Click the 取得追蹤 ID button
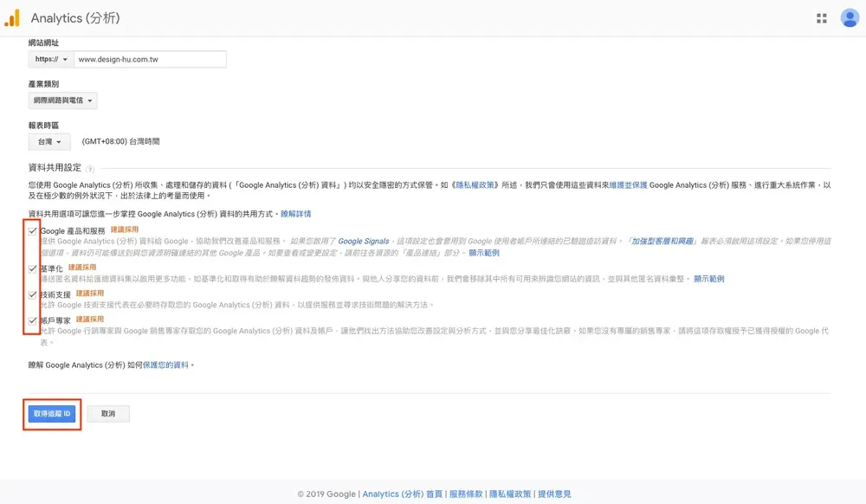The image size is (866, 504). [52, 413]
